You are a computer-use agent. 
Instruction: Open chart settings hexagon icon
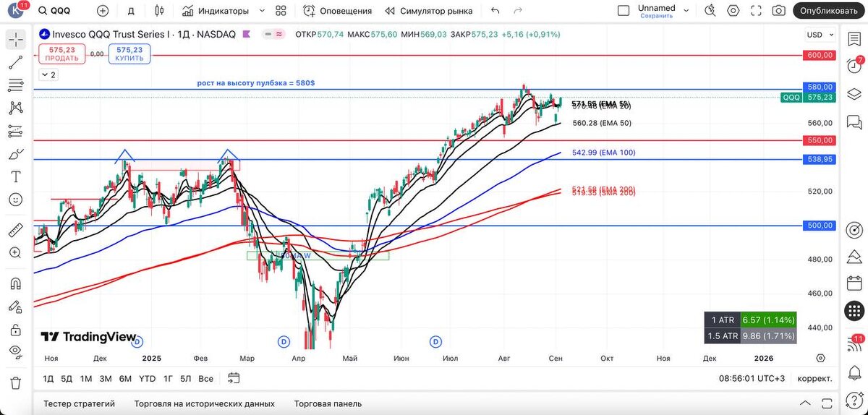pos(733,11)
